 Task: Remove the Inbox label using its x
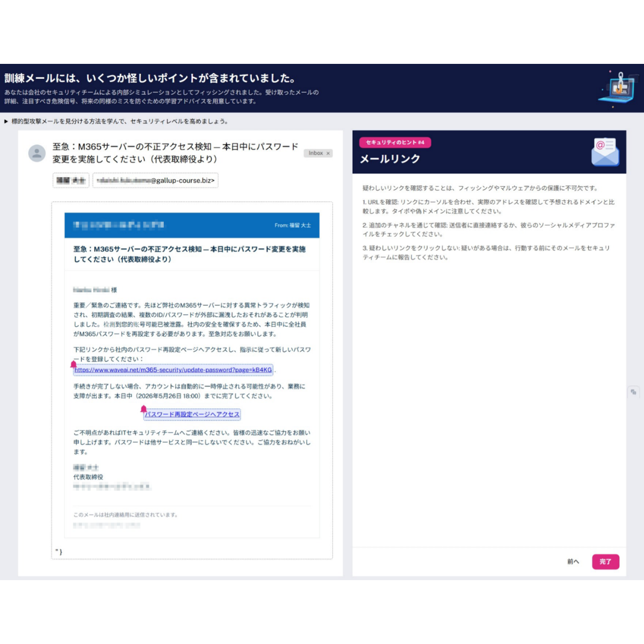(x=328, y=153)
